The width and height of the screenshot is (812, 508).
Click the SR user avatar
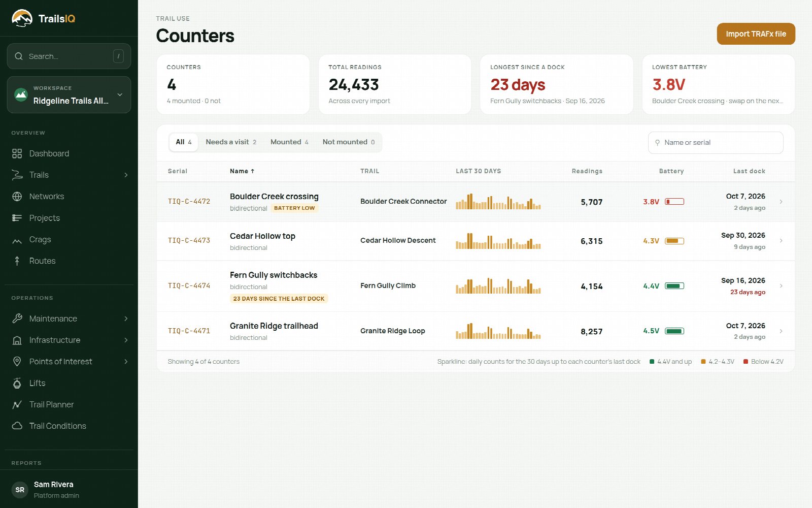point(20,490)
